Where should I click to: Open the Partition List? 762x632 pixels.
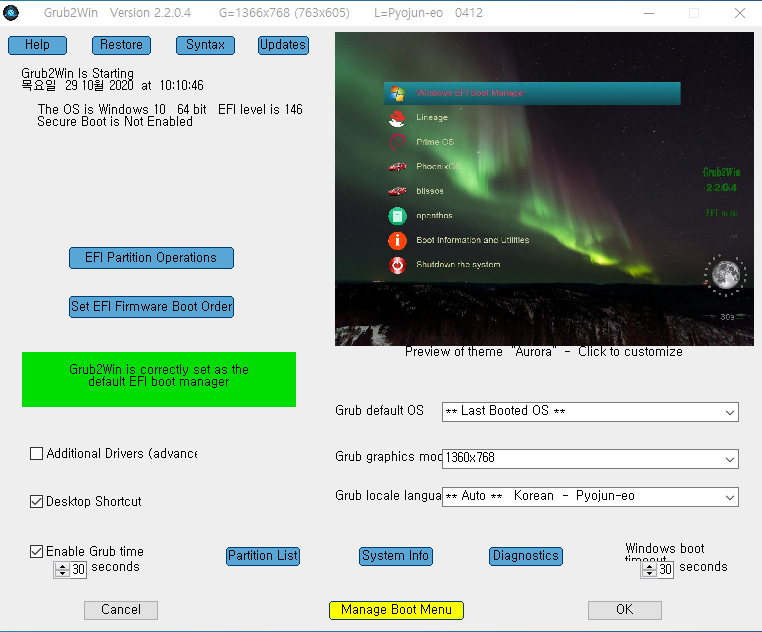pyautogui.click(x=263, y=556)
